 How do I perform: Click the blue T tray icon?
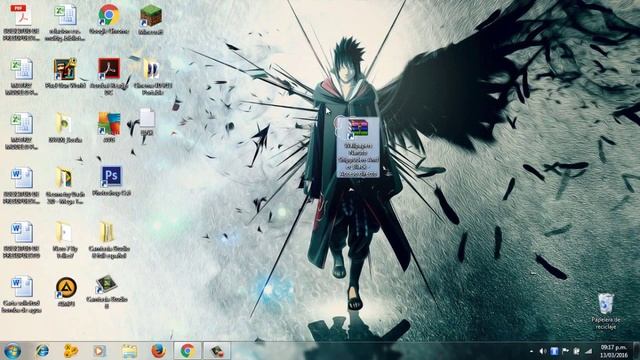[554, 351]
